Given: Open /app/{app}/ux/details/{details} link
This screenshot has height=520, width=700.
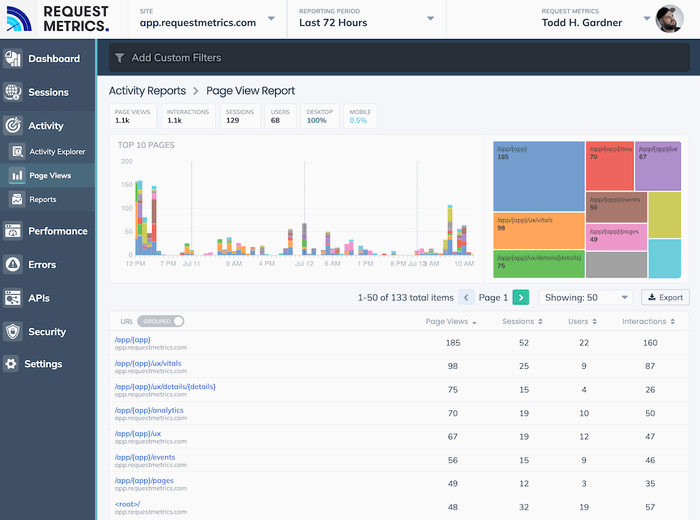Looking at the screenshot, I should [165, 387].
